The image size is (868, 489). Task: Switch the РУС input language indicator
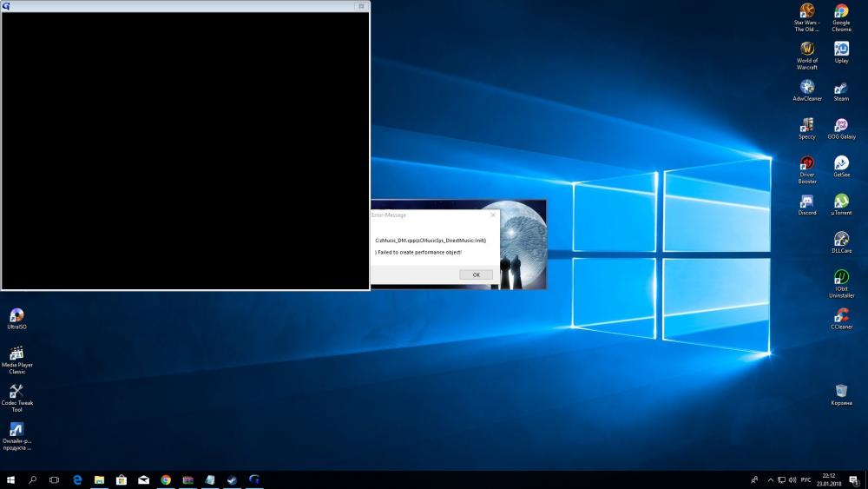pyautogui.click(x=806, y=479)
